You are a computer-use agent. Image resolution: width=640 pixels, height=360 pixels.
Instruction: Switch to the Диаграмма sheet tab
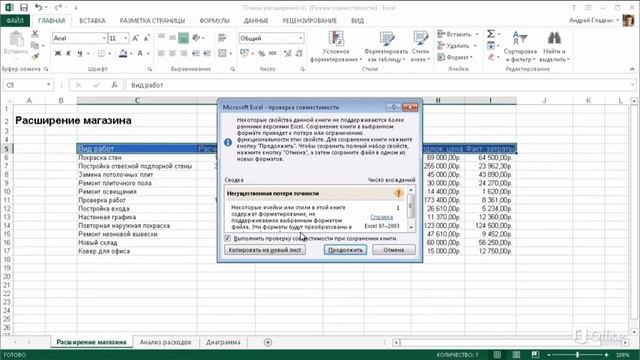point(223,342)
